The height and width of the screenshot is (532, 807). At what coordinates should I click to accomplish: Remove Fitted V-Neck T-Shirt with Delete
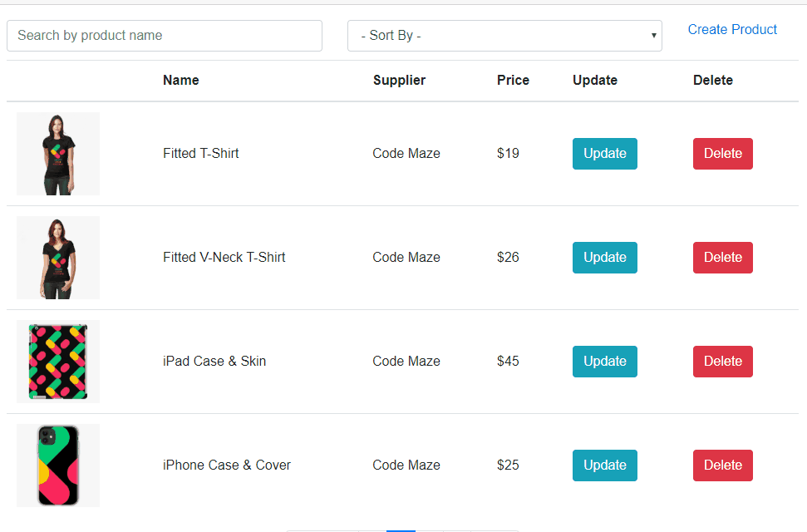(x=723, y=258)
